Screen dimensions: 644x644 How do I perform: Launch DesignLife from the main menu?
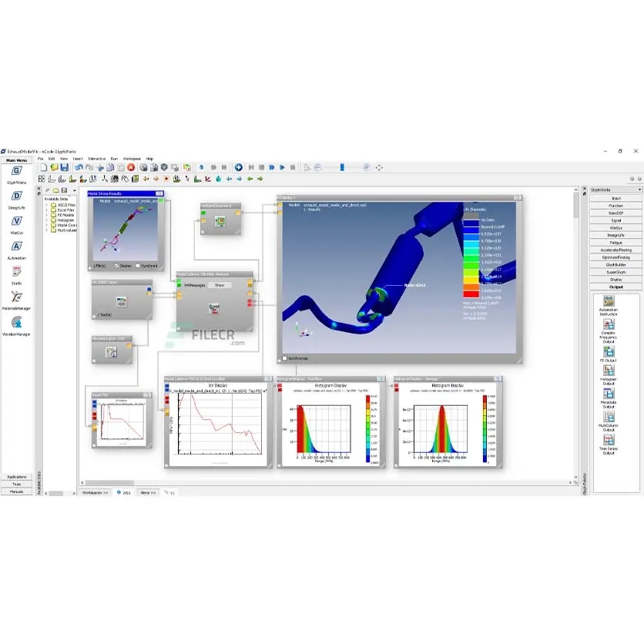[17, 195]
